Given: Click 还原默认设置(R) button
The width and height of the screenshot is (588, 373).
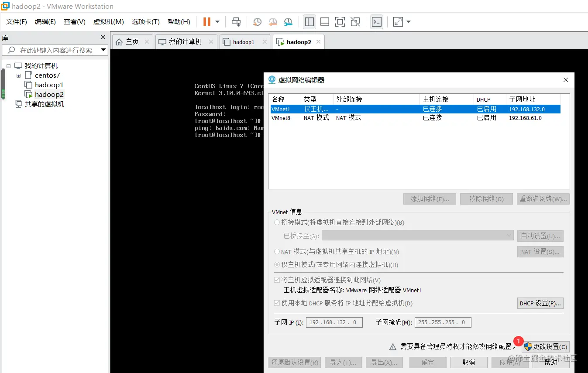Looking at the screenshot, I should point(295,363).
